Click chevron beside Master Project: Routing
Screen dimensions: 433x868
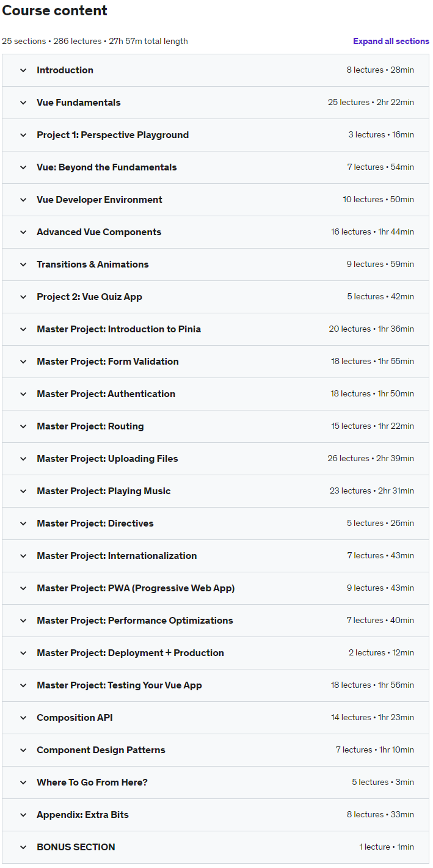tap(23, 426)
